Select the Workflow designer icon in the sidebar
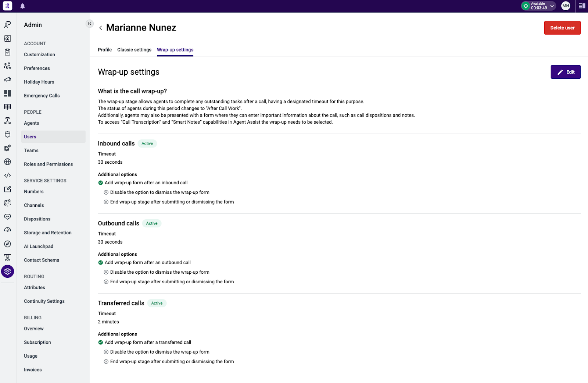The height and width of the screenshot is (383, 588). click(7, 120)
